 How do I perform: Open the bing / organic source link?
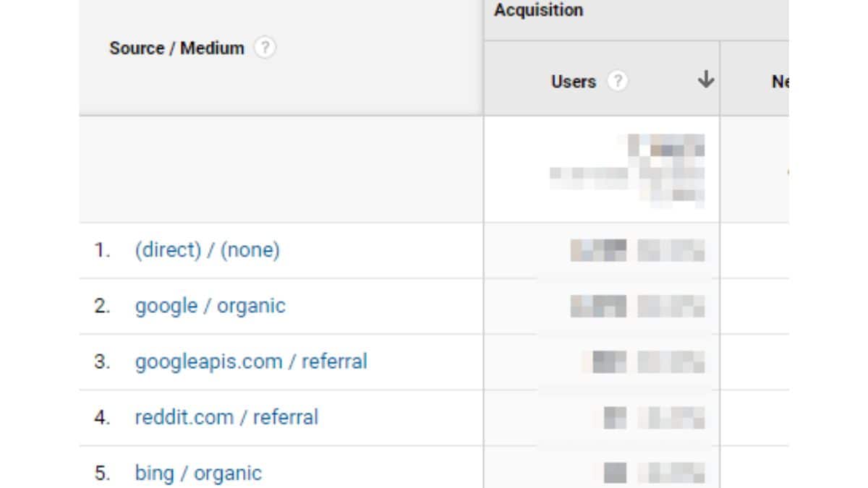[x=198, y=473]
